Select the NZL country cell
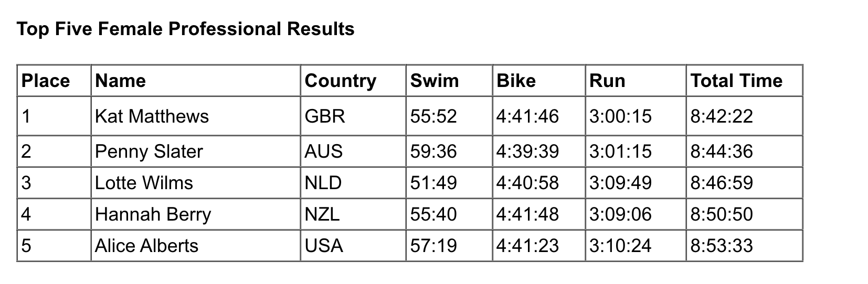 pos(353,214)
